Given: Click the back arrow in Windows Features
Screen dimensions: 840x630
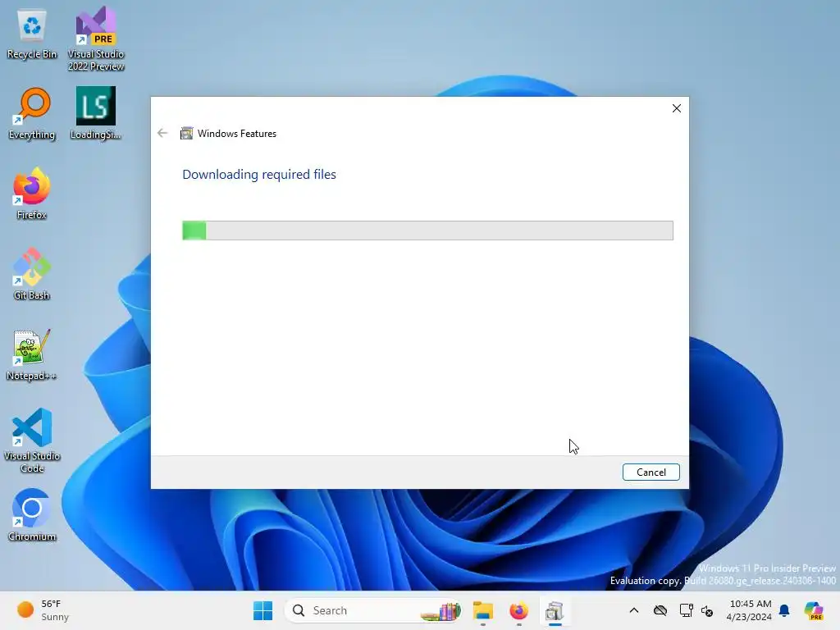Looking at the screenshot, I should [162, 134].
